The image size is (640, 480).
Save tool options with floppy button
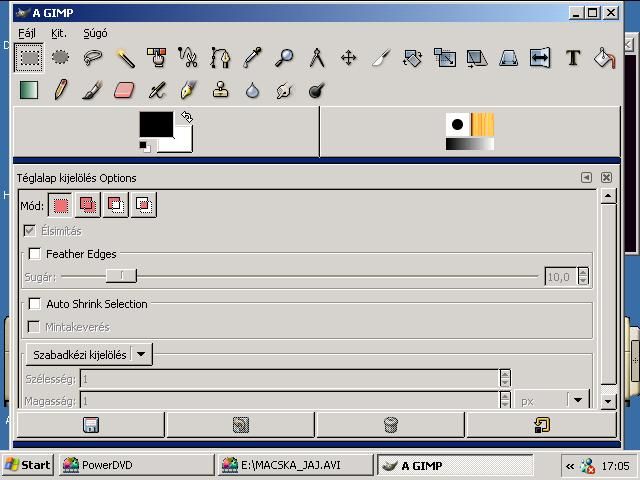click(91, 425)
